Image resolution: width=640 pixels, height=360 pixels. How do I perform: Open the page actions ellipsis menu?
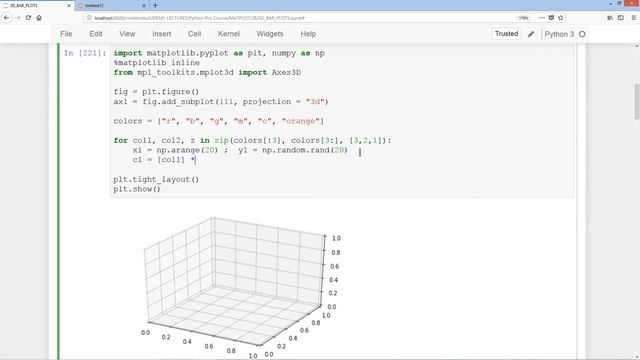tap(542, 18)
